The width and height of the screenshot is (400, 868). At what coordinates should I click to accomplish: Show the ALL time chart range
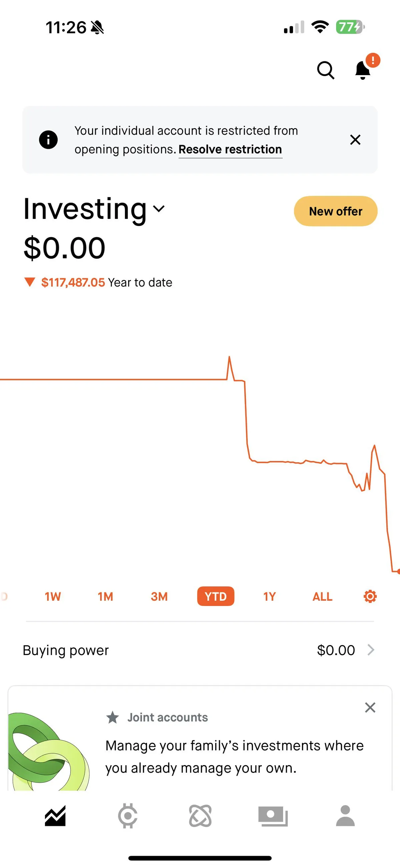pos(322,596)
